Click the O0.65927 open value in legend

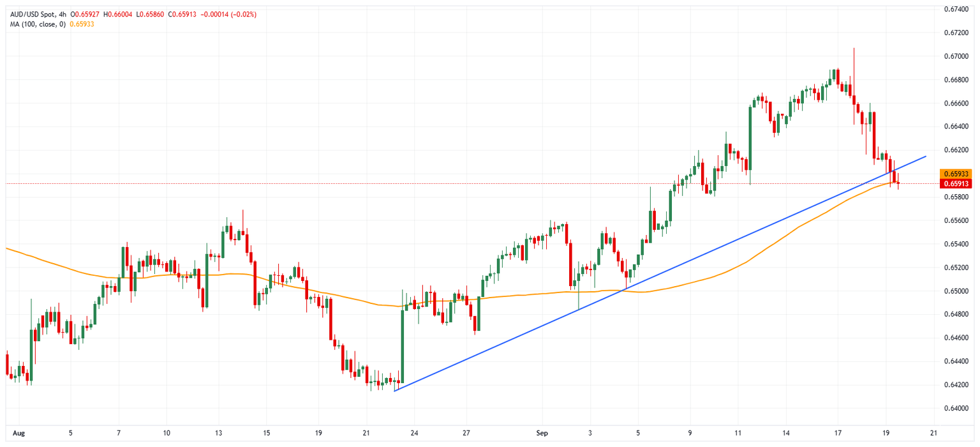[85, 11]
